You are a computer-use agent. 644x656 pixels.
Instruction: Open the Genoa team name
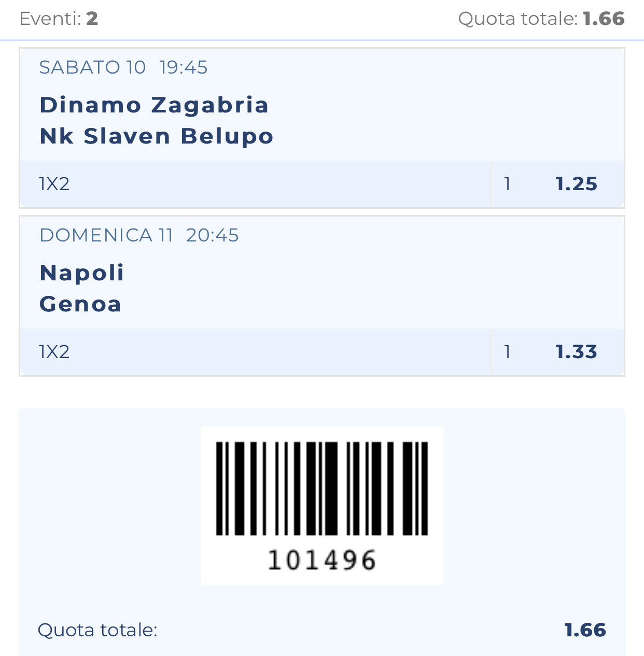[x=80, y=304]
